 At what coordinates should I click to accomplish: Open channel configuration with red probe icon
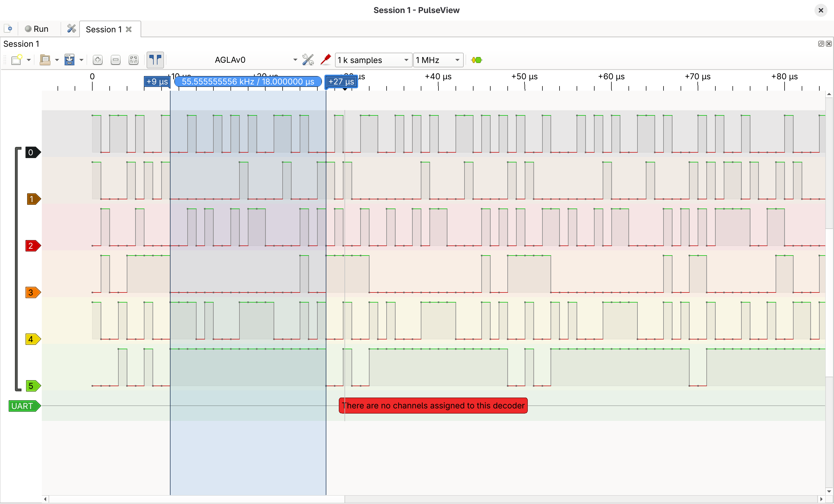pyautogui.click(x=325, y=60)
